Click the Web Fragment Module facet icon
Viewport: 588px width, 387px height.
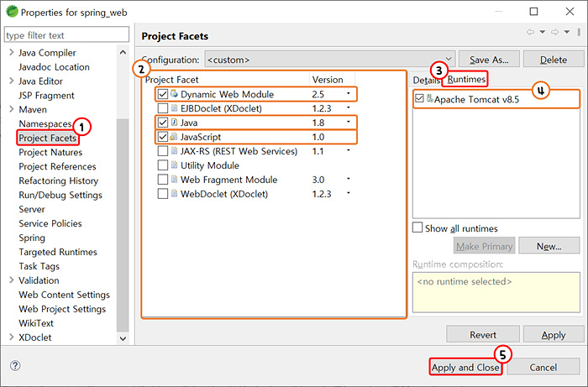[174, 179]
